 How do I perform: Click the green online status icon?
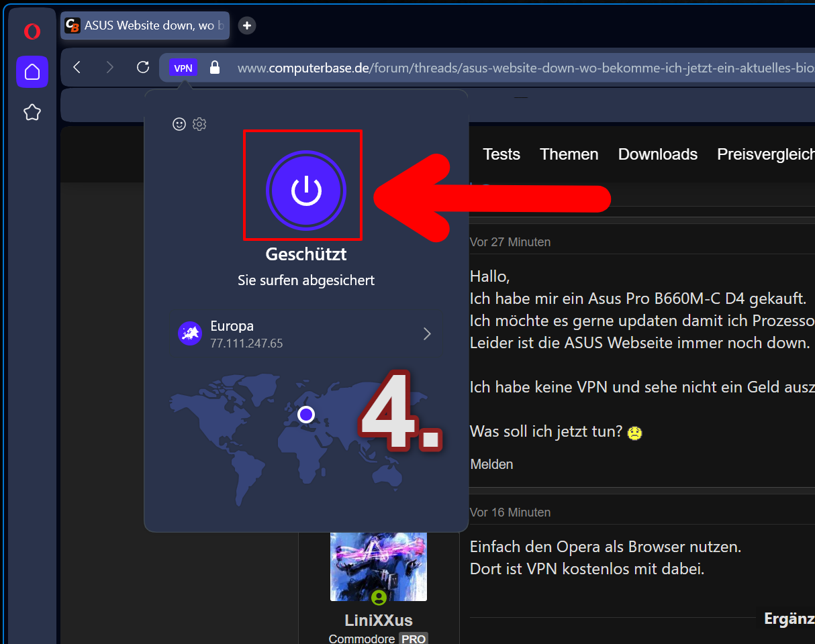[x=379, y=597]
